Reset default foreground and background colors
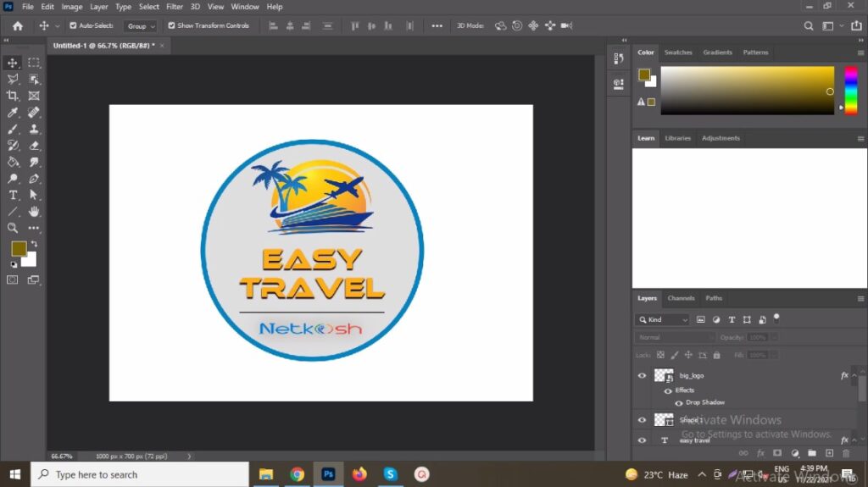The height and width of the screenshot is (487, 868). tap(14, 264)
